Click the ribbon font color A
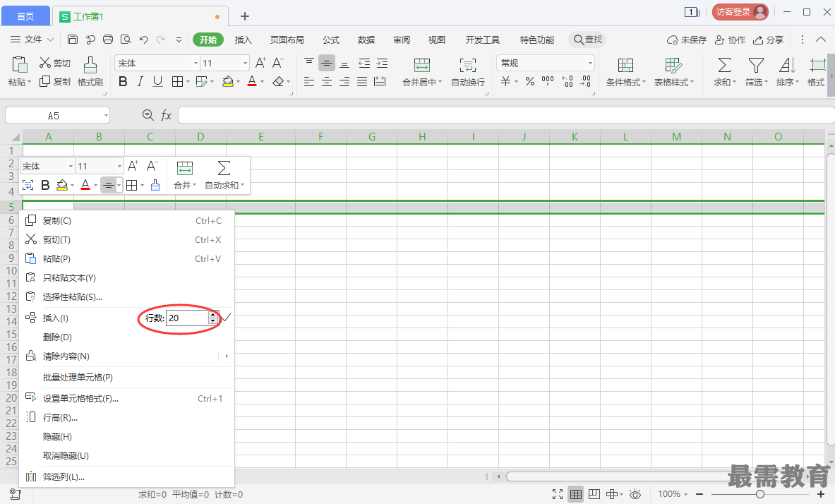The width and height of the screenshot is (835, 504). (252, 81)
